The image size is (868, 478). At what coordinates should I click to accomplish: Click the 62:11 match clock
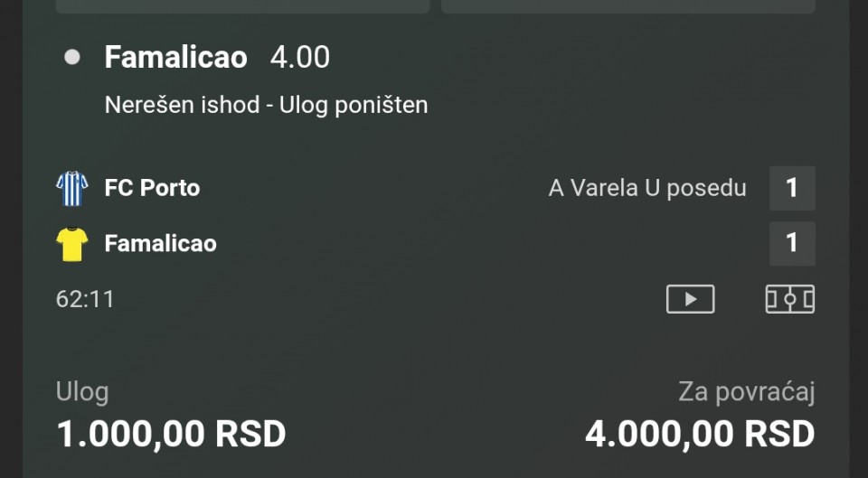click(x=85, y=299)
